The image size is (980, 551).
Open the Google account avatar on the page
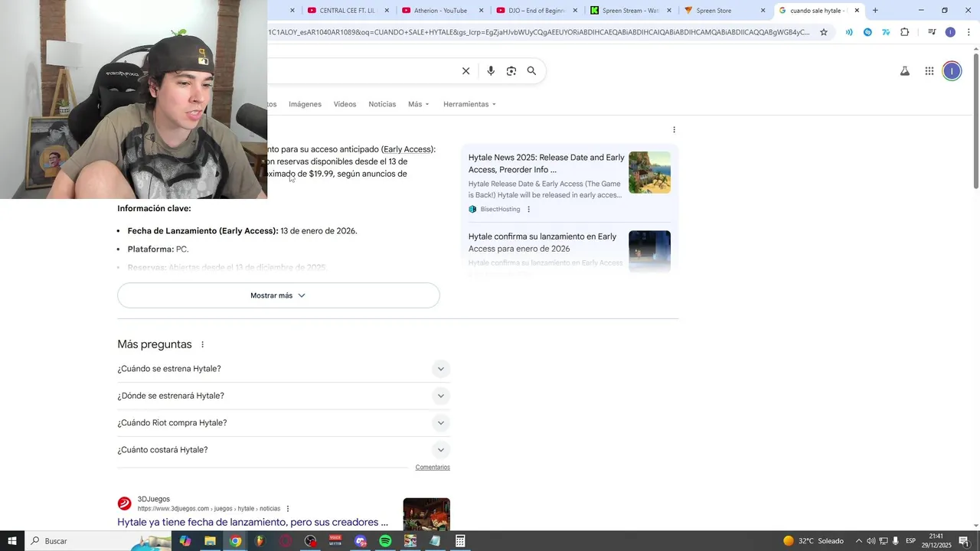952,71
